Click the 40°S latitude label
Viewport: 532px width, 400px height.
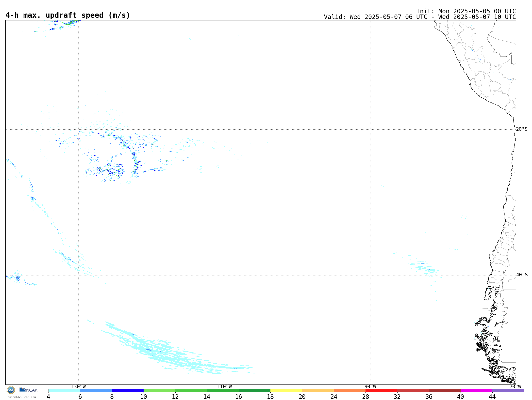tap(522, 275)
